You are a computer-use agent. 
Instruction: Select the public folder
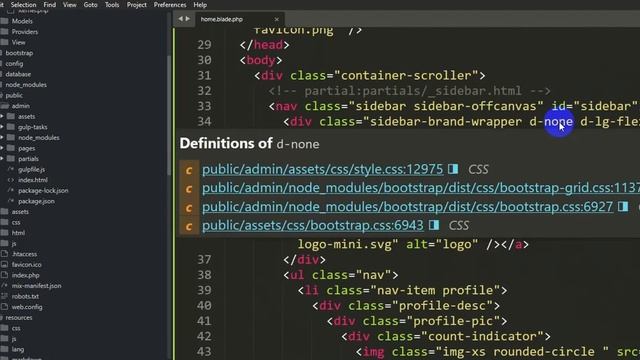click(x=14, y=96)
